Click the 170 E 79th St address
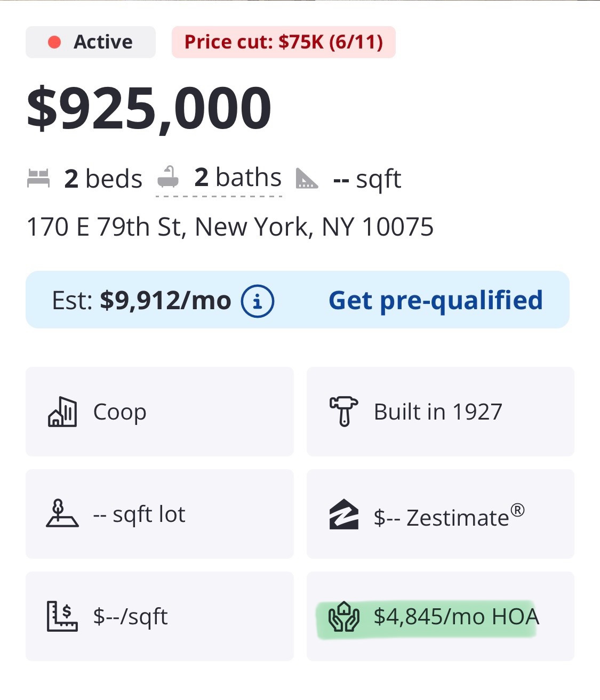The width and height of the screenshot is (600, 700). [230, 227]
